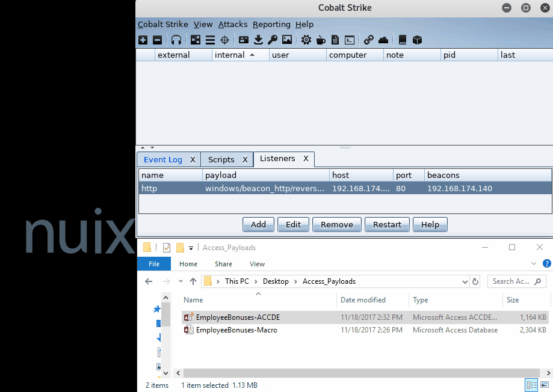Screen dimensions: 553x392
Task: Switch to pivot graph view icon
Action: click(x=196, y=40)
